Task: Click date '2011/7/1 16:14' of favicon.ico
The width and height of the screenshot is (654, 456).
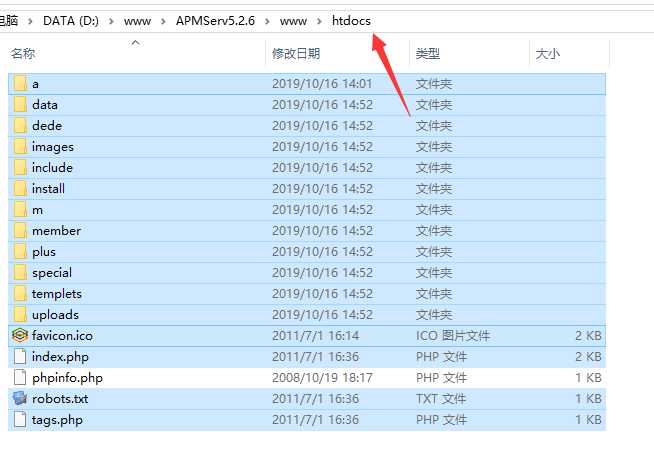Action: (x=315, y=336)
